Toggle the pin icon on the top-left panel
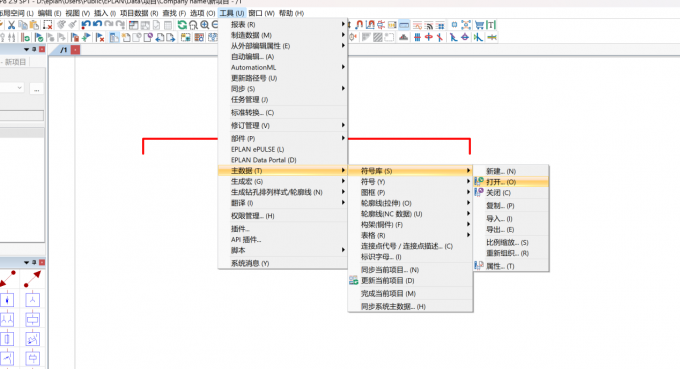680x369 pixels. pos(34,49)
